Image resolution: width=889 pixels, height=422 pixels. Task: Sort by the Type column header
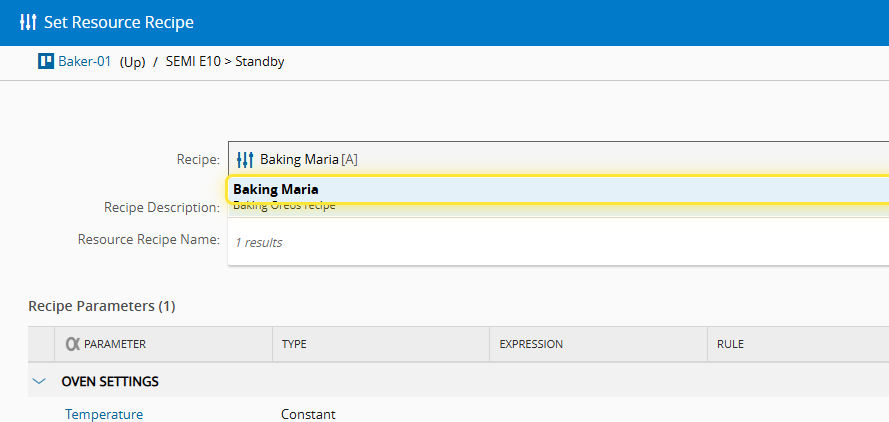click(x=294, y=344)
